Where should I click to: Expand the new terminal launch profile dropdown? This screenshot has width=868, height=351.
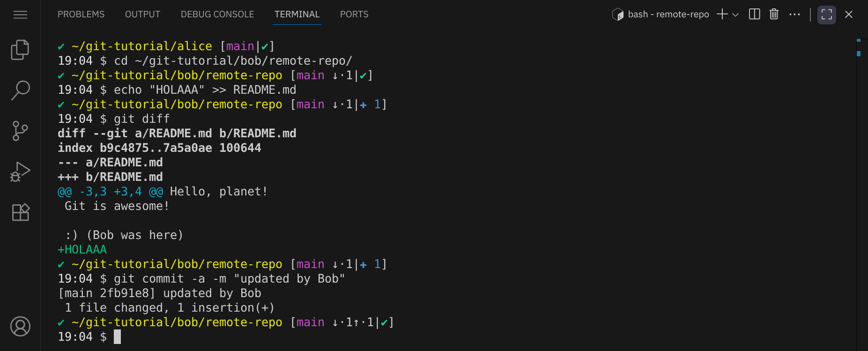[x=735, y=15]
